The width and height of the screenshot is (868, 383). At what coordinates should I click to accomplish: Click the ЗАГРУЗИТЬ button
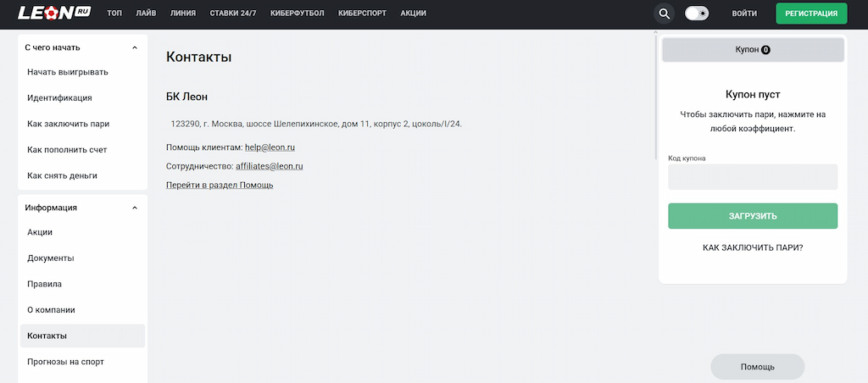753,216
